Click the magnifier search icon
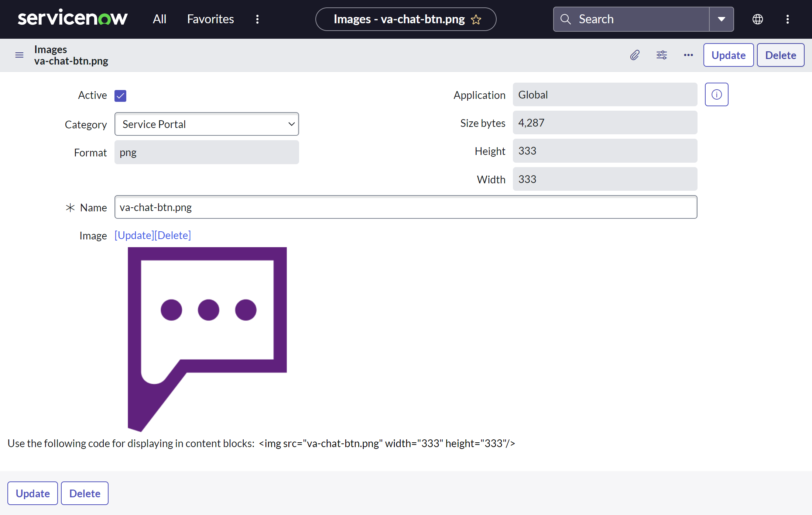The width and height of the screenshot is (812, 515). (566, 19)
